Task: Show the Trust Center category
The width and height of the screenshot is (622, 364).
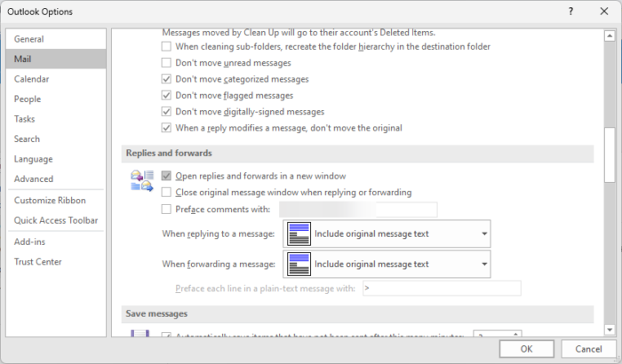Action: coord(56,262)
